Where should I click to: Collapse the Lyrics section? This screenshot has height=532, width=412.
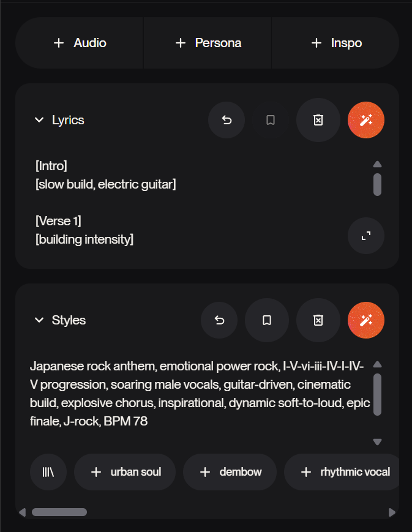tap(40, 120)
